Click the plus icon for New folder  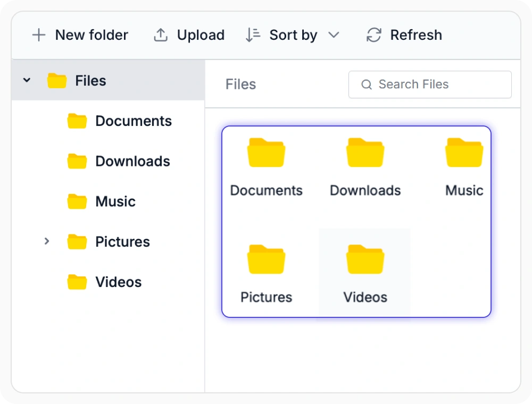tap(39, 35)
